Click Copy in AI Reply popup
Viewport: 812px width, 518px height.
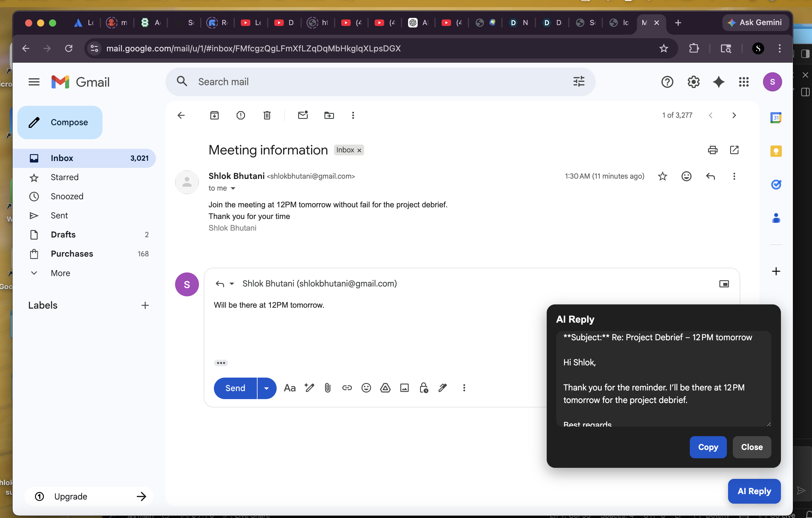click(708, 447)
